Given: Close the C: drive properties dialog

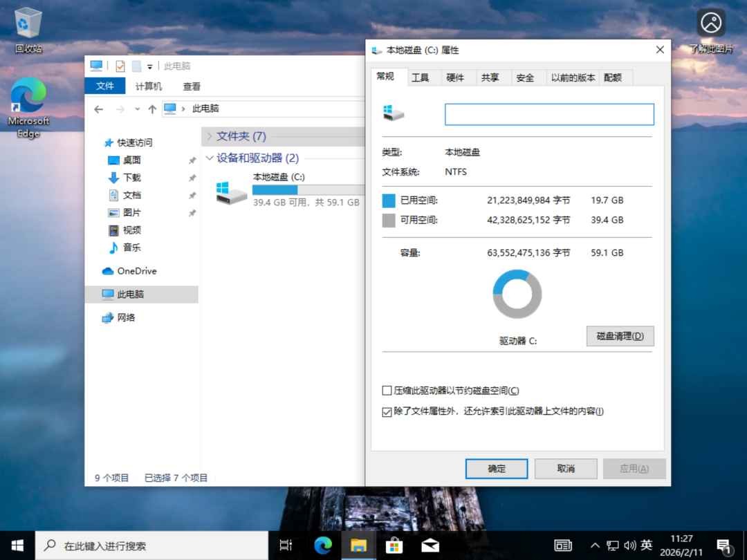Looking at the screenshot, I should pyautogui.click(x=660, y=50).
